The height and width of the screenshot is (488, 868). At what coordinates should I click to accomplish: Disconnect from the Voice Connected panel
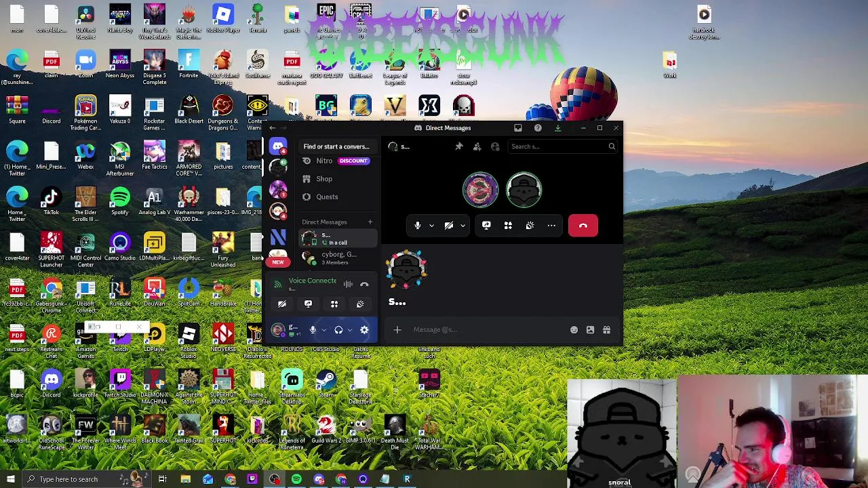tap(364, 285)
